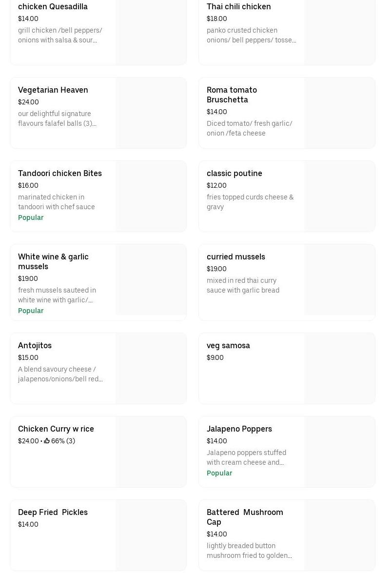
Task: Select curried mussels item
Action: click(x=236, y=257)
